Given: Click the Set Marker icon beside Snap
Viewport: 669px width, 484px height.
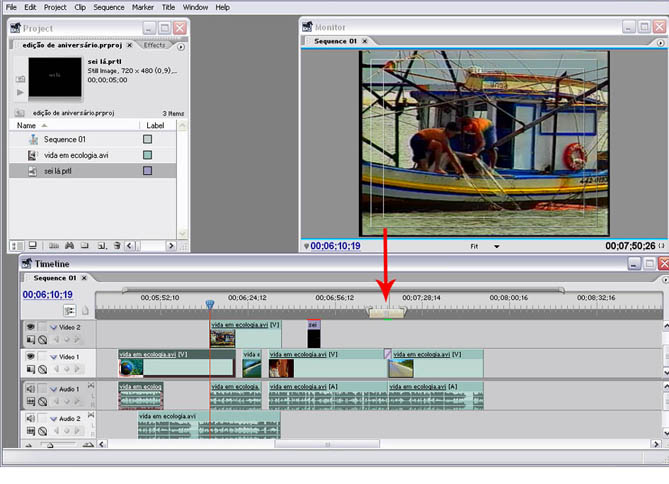Looking at the screenshot, I should click(x=86, y=311).
